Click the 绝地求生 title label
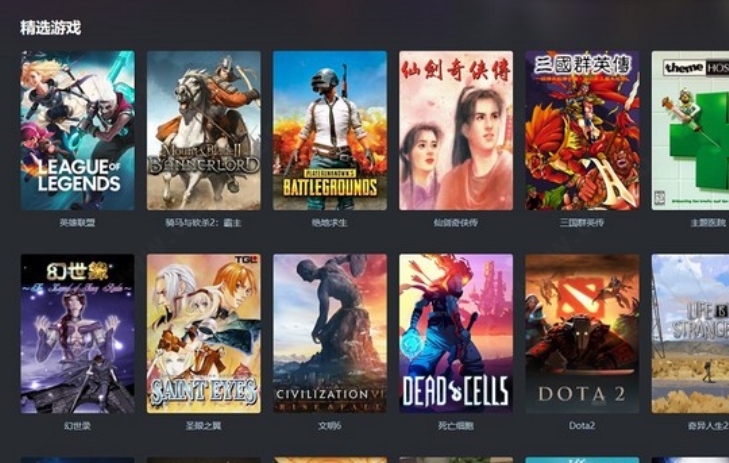Screen dimensions: 729x463 tap(330, 223)
